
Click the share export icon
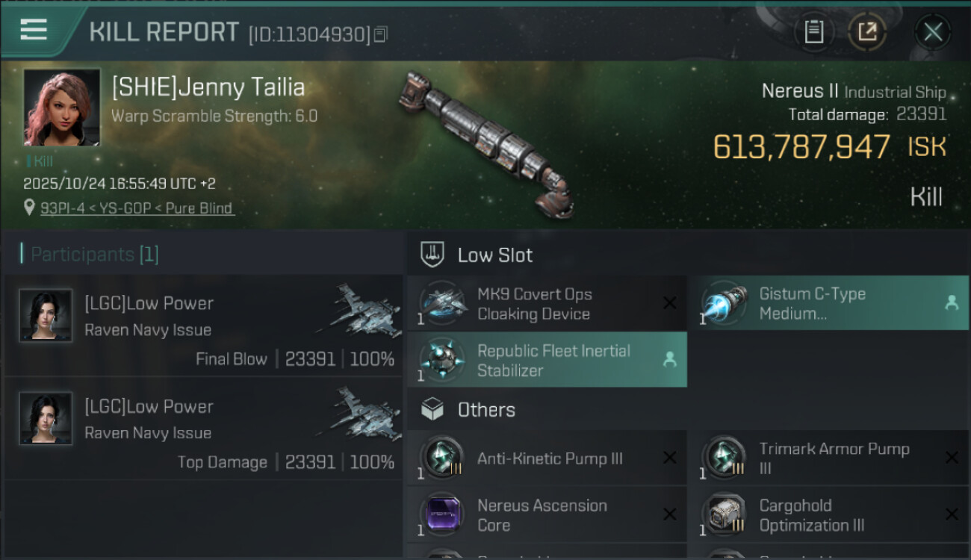[x=867, y=32]
